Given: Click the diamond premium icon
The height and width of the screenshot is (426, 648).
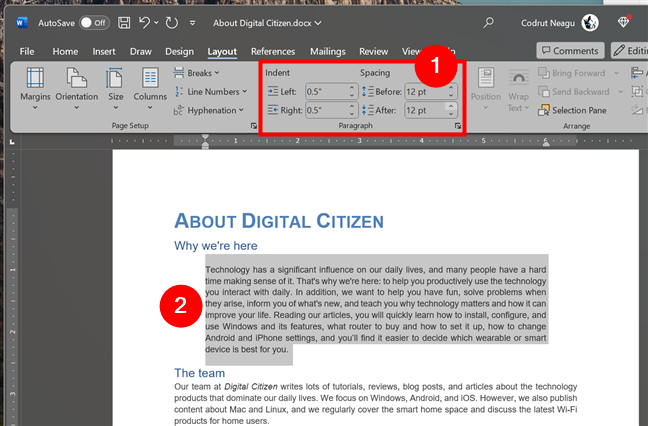Looking at the screenshot, I should tap(624, 22).
